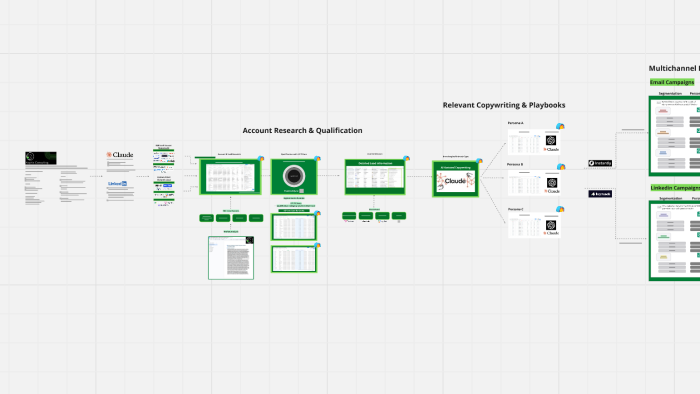Image resolution: width=700 pixels, height=394 pixels.
Task: Click ChatGPT logo in Persona C card
Action: (x=551, y=225)
